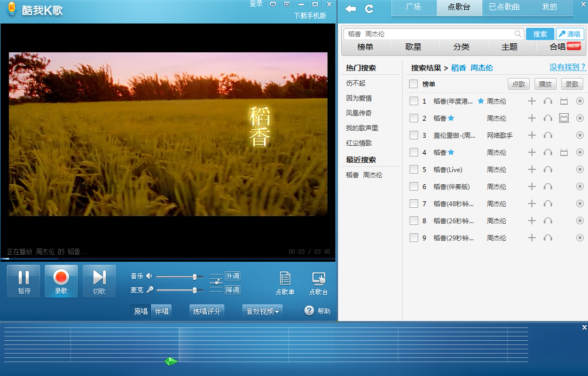Listen to 稻香(Live) via headphone icon
Image resolution: width=588 pixels, height=376 pixels.
(x=548, y=169)
